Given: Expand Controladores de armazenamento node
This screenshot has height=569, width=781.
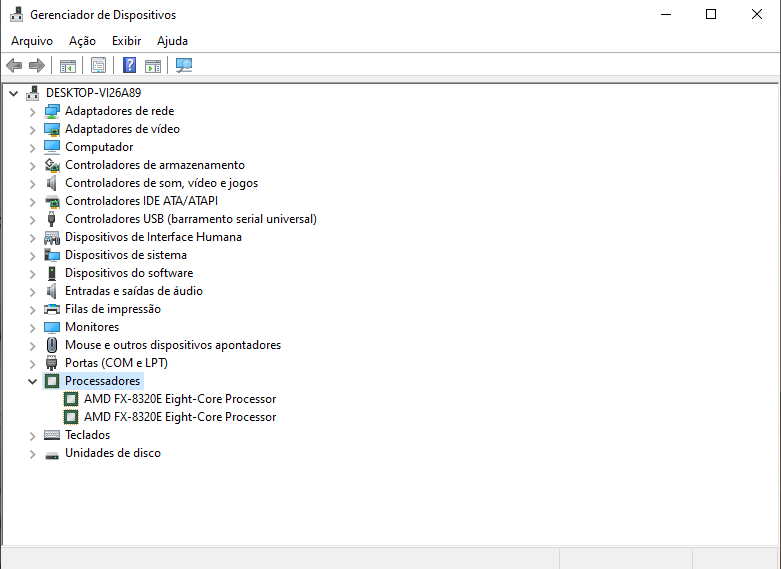Looking at the screenshot, I should (32, 165).
